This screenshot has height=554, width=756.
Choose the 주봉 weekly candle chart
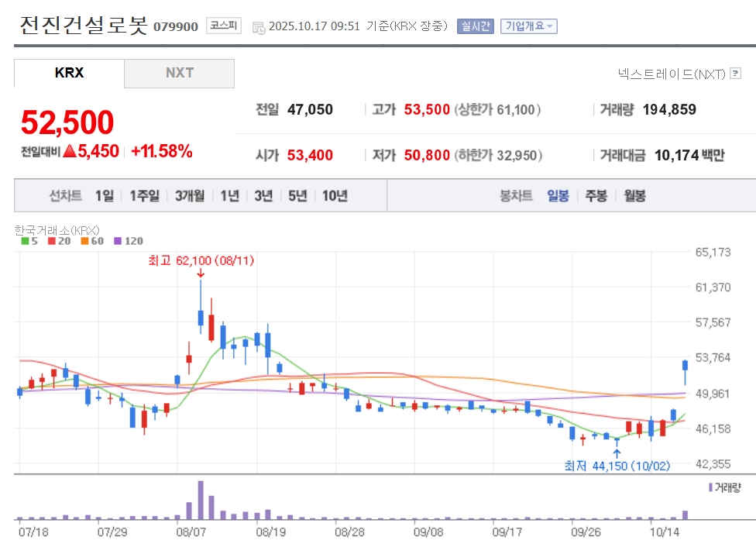coord(596,196)
